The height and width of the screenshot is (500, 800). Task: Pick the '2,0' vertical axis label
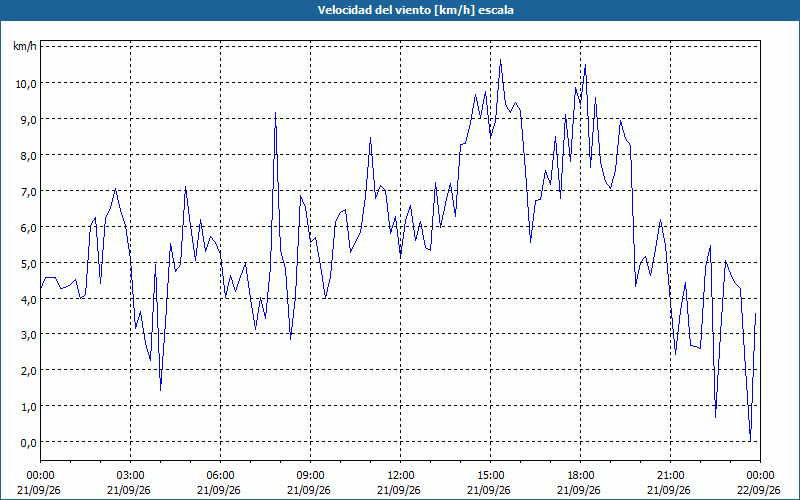coord(28,370)
